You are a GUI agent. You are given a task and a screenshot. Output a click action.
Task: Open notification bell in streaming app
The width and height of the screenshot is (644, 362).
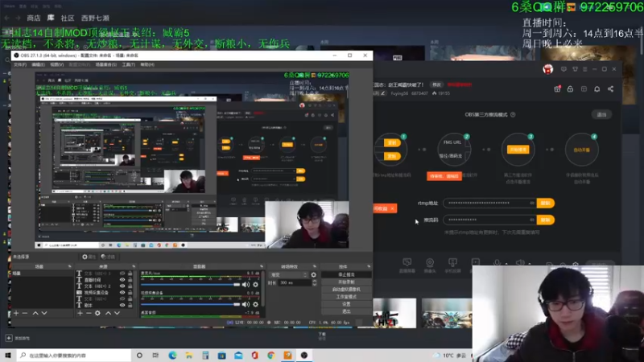click(597, 89)
